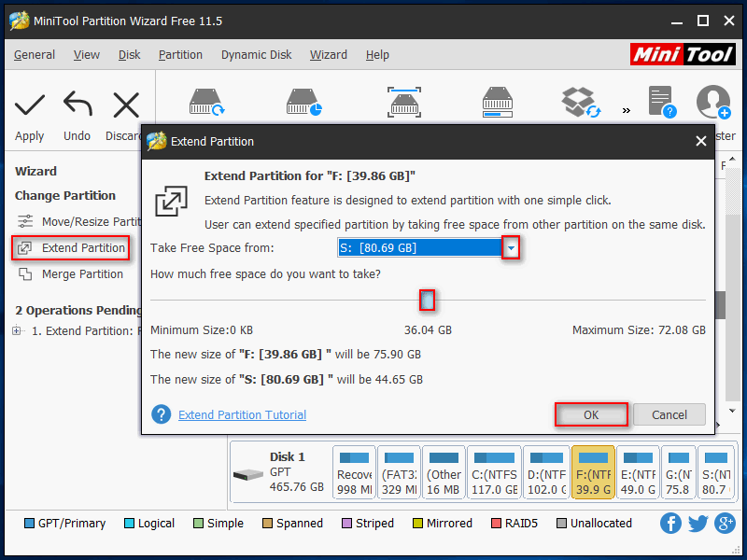The width and height of the screenshot is (747, 560).
Task: Open the Partition menu
Action: click(x=180, y=55)
